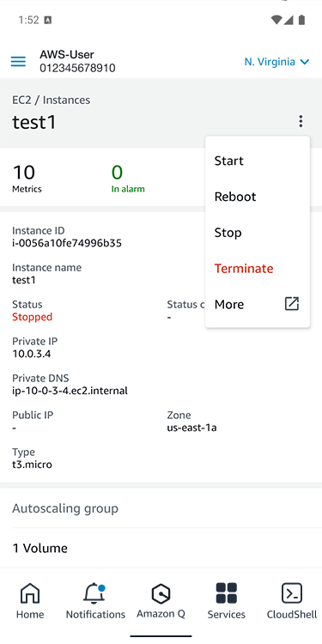Tap the Android gesture navigation bar
The height and width of the screenshot is (644, 322).
[x=161, y=635]
